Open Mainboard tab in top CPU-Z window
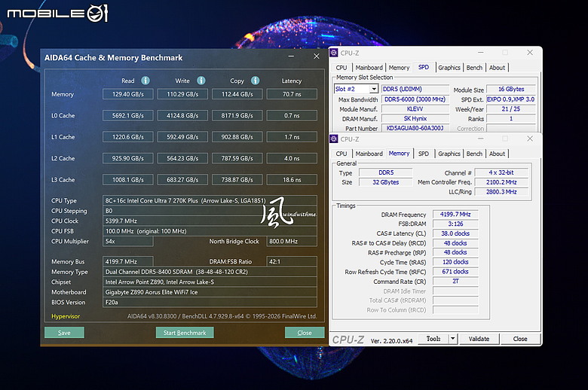588x390 pixels. coord(369,68)
